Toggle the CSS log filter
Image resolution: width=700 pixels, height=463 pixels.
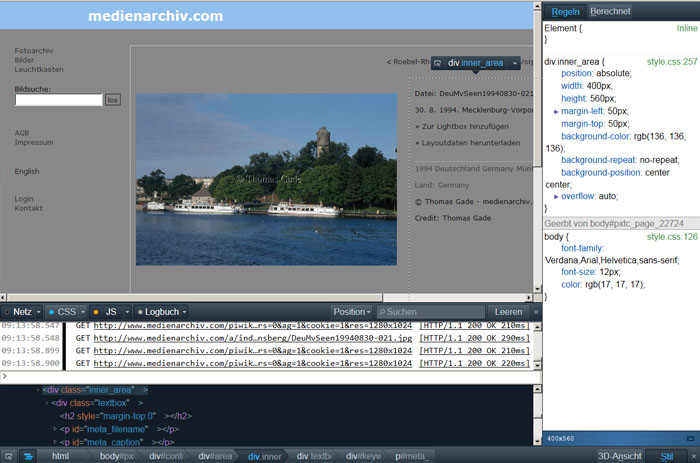(x=64, y=312)
